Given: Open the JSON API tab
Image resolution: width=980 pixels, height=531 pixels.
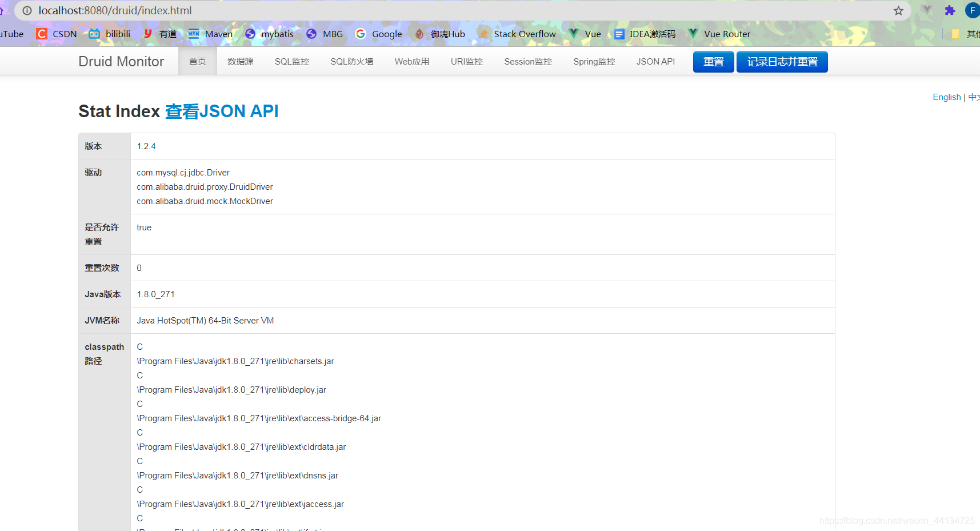Looking at the screenshot, I should coord(656,61).
